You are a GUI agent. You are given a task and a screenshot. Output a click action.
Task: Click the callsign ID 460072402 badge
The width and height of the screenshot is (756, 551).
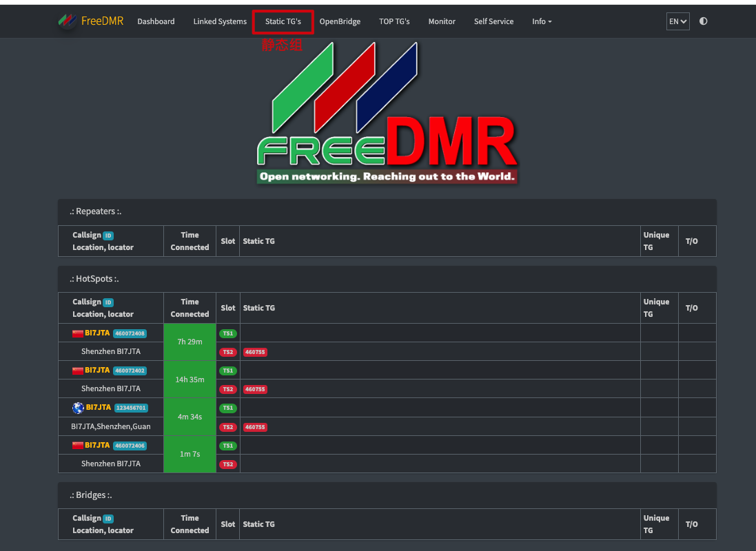pos(130,370)
